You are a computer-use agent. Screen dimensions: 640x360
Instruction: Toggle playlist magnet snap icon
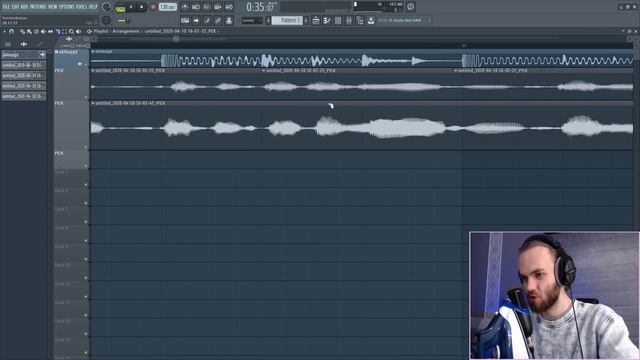(11, 31)
